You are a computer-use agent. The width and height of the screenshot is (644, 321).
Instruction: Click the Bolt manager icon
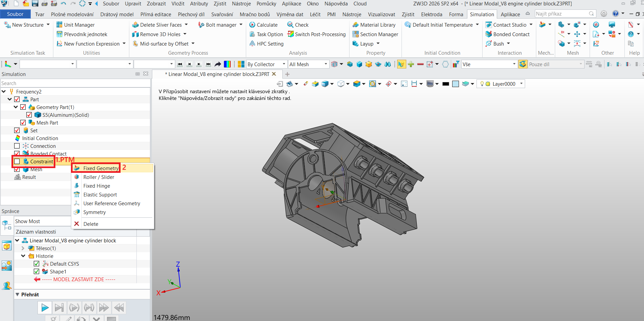[x=201, y=25]
